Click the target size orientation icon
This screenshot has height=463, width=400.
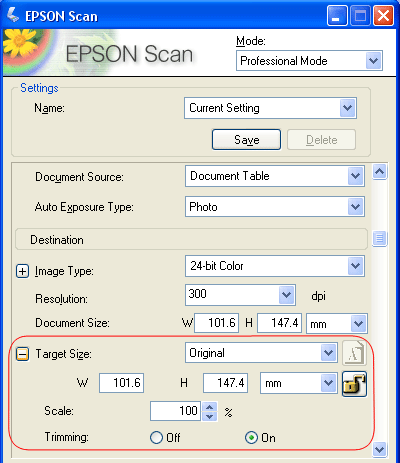(x=354, y=353)
